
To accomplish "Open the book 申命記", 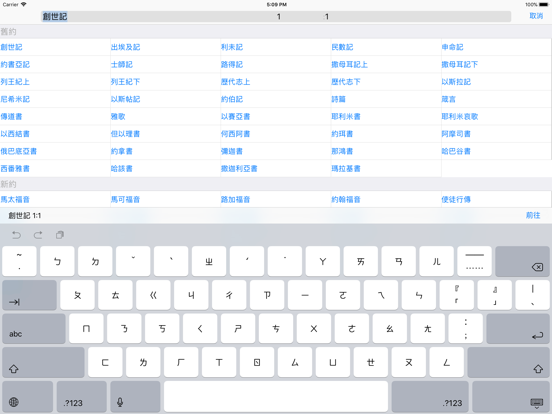I will [452, 47].
